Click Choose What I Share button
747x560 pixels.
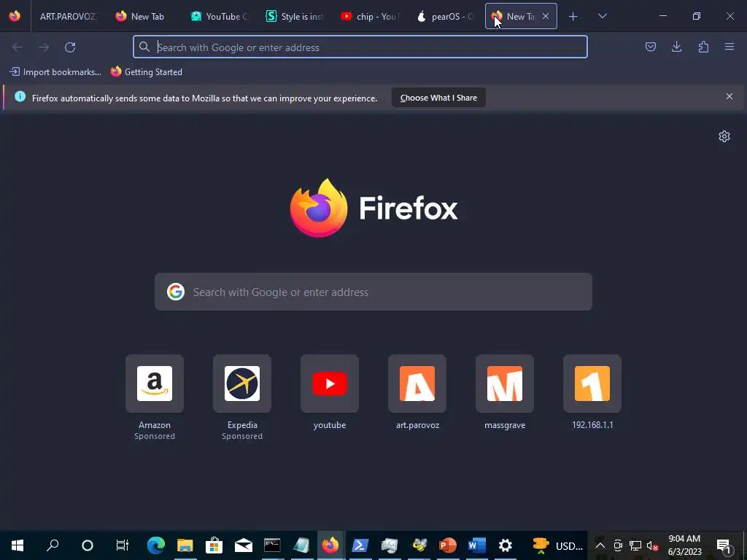(x=438, y=98)
